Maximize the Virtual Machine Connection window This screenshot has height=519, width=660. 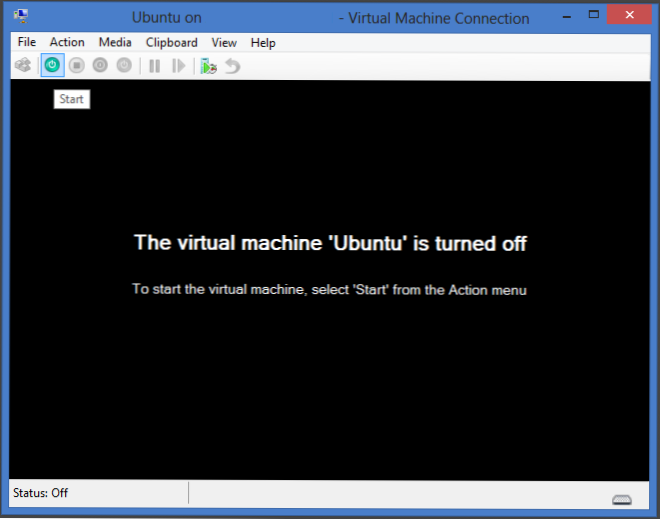pos(593,15)
